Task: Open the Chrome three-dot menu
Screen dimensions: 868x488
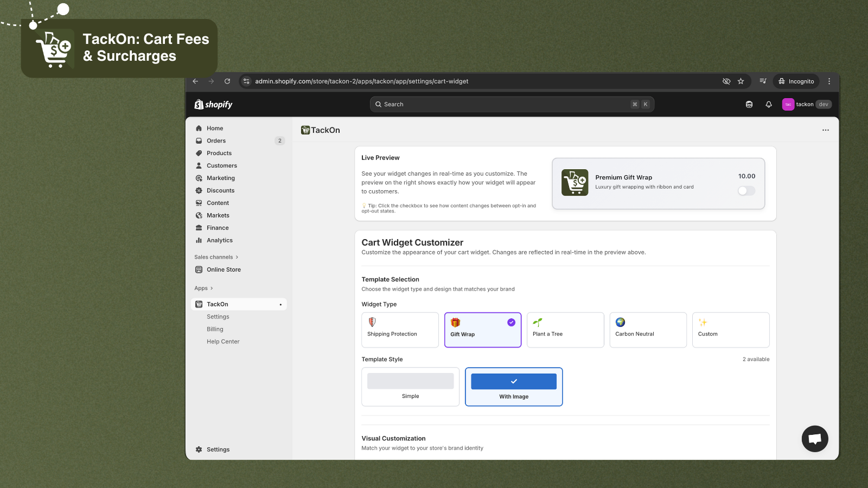Action: click(829, 81)
